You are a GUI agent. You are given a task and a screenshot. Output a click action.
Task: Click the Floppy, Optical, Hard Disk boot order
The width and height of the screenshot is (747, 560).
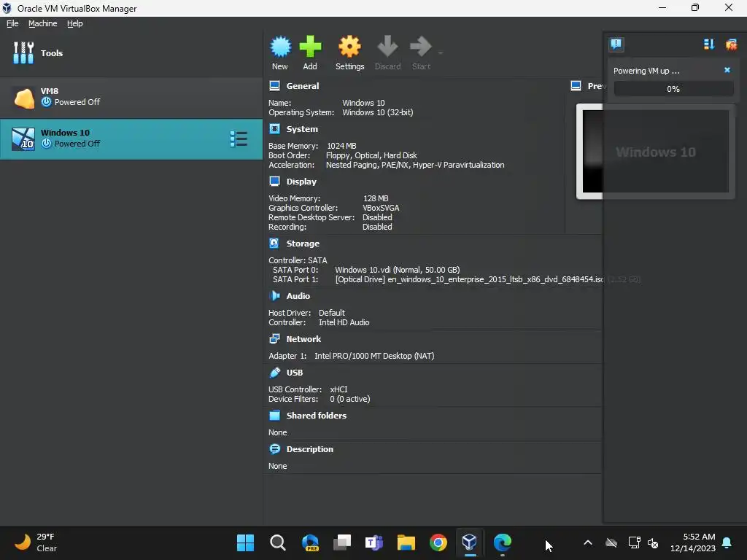pos(371,155)
